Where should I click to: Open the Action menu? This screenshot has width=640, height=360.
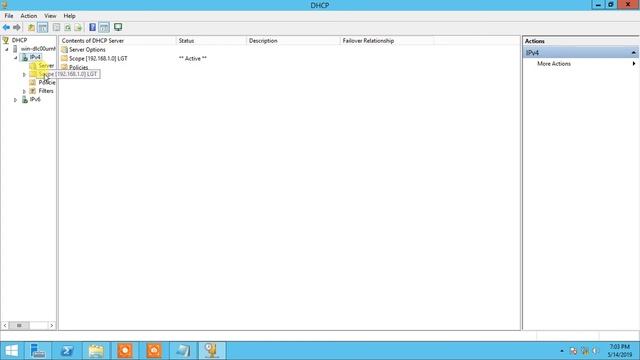(29, 16)
